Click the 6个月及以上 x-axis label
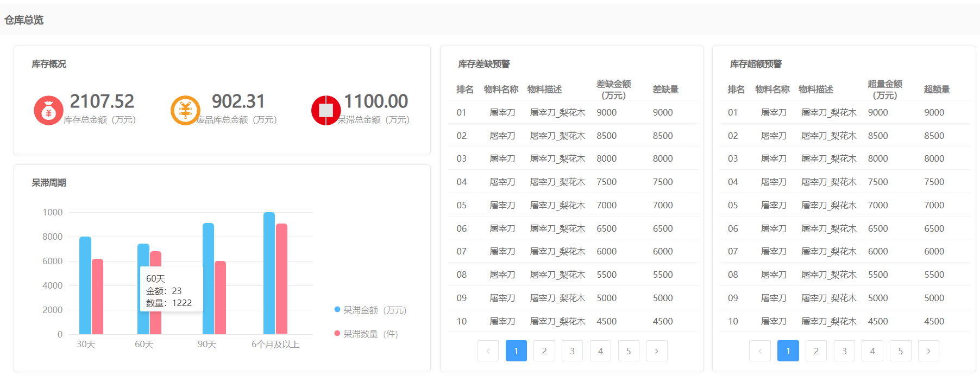The image size is (980, 376). pos(275,345)
